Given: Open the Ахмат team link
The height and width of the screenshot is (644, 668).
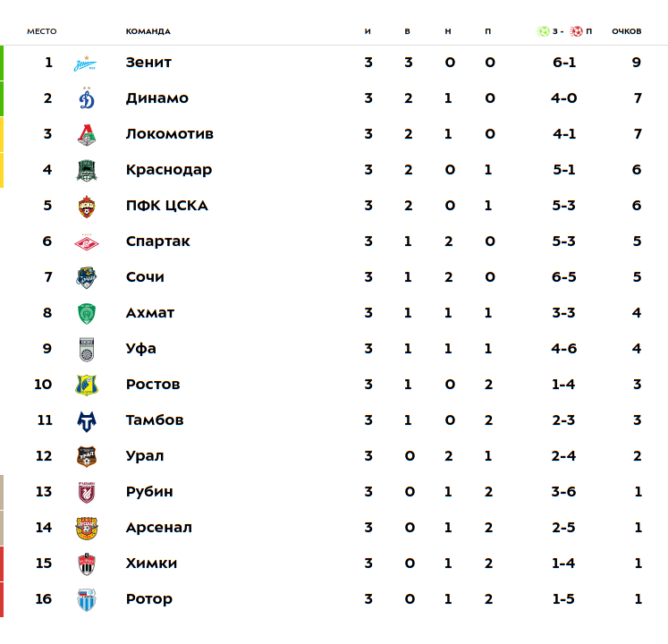Looking at the screenshot, I should pyautogui.click(x=150, y=313).
